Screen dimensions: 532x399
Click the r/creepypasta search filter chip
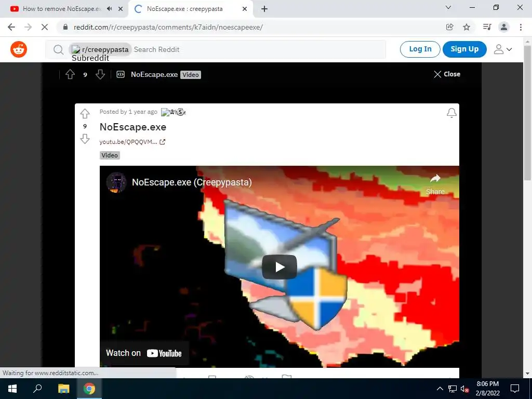click(100, 49)
